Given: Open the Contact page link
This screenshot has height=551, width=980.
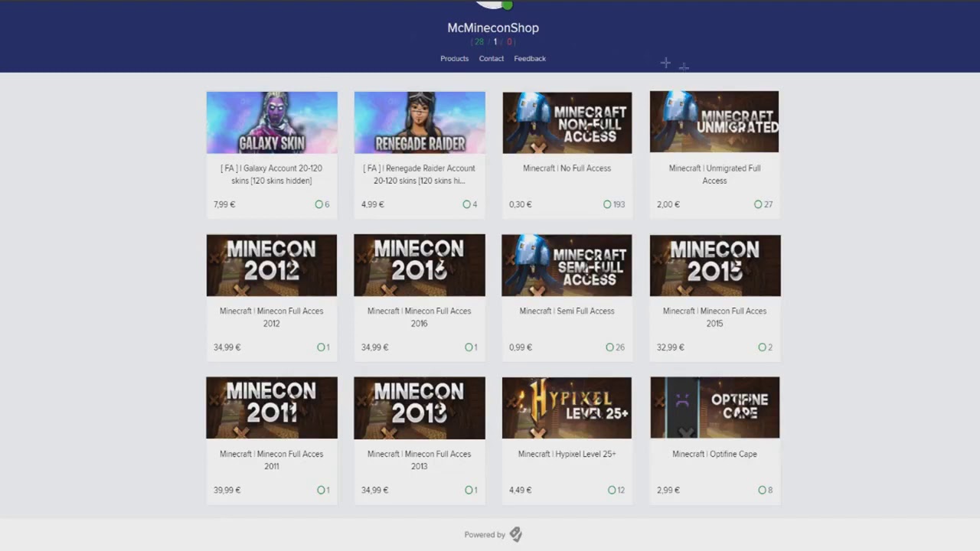Looking at the screenshot, I should tap(492, 59).
